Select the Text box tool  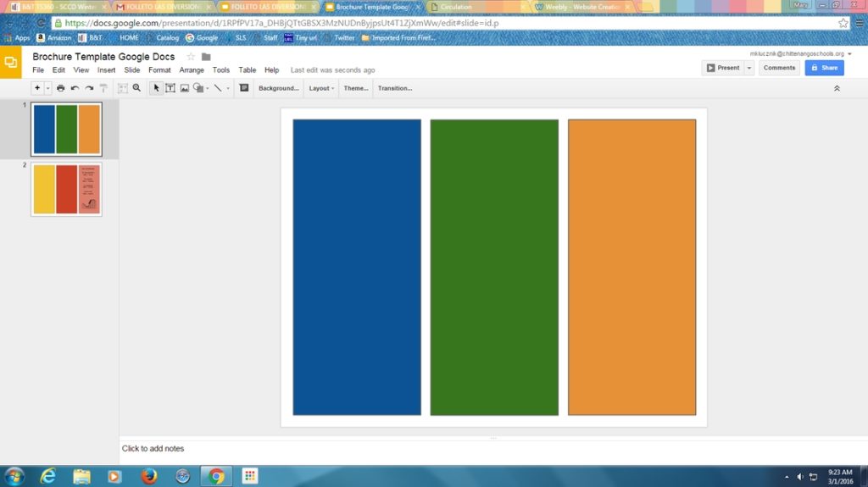point(170,88)
